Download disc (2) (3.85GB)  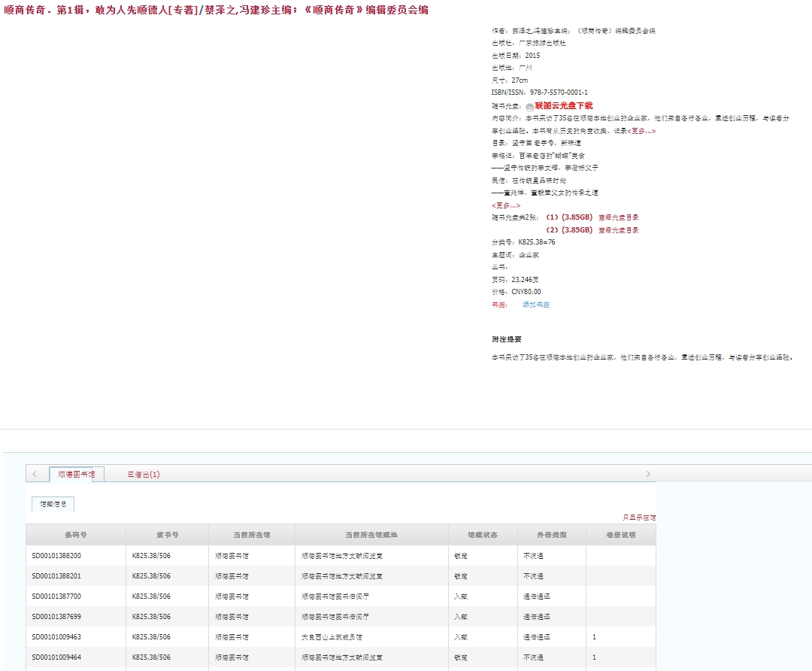pyautogui.click(x=570, y=229)
